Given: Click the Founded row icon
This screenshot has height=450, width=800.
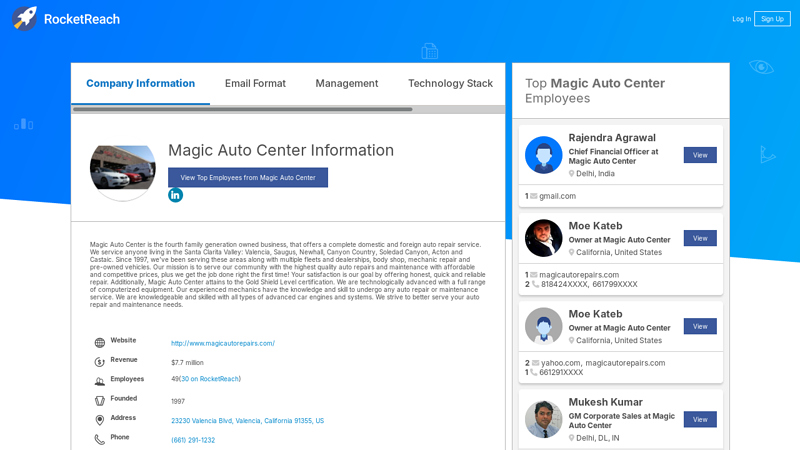Looking at the screenshot, I should coord(99,401).
